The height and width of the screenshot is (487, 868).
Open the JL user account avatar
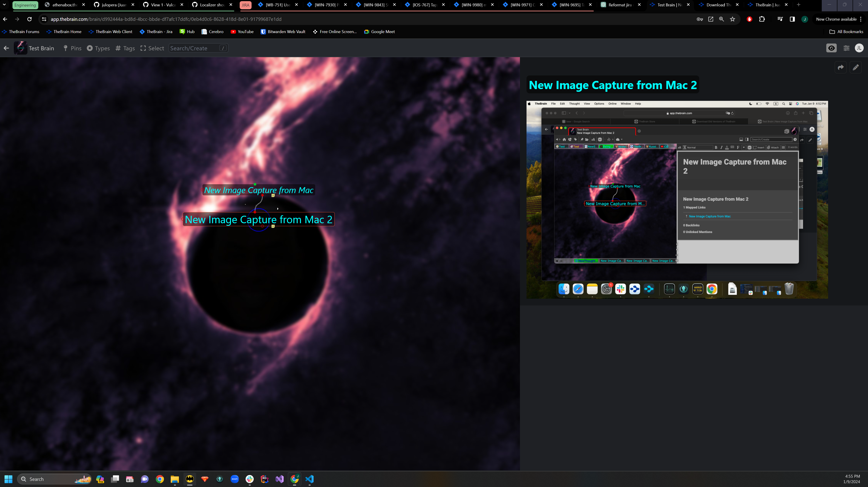(x=859, y=48)
